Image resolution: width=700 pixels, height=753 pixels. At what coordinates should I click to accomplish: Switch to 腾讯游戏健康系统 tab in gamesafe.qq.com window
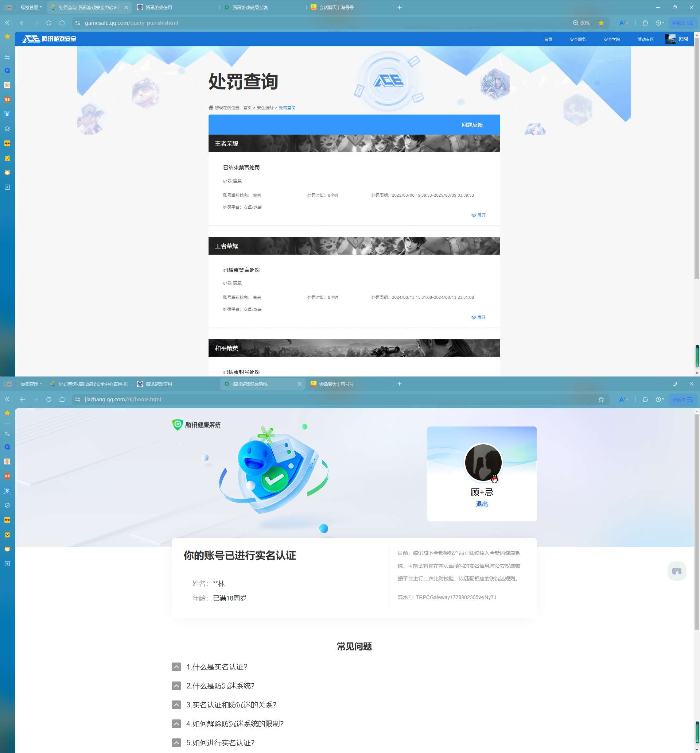pyautogui.click(x=262, y=8)
